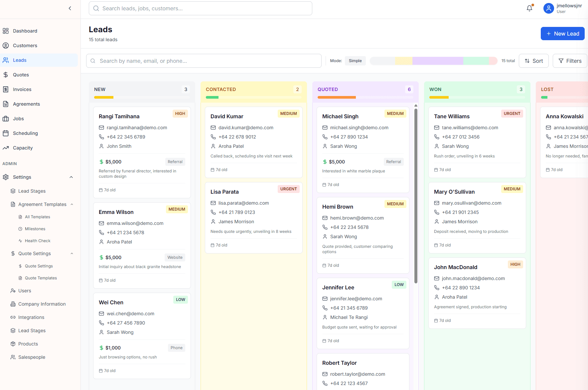This screenshot has width=588, height=390.
Task: Click the Dashboard grid icon
Action: tap(6, 31)
